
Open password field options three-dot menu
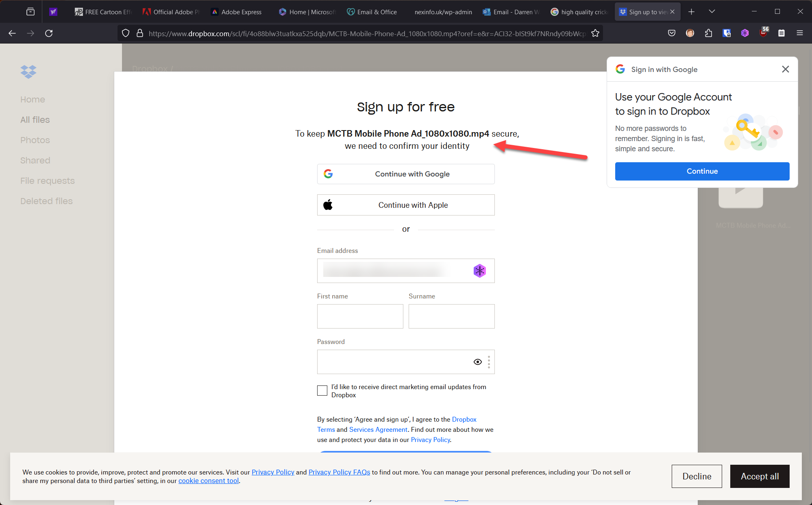[x=489, y=362]
